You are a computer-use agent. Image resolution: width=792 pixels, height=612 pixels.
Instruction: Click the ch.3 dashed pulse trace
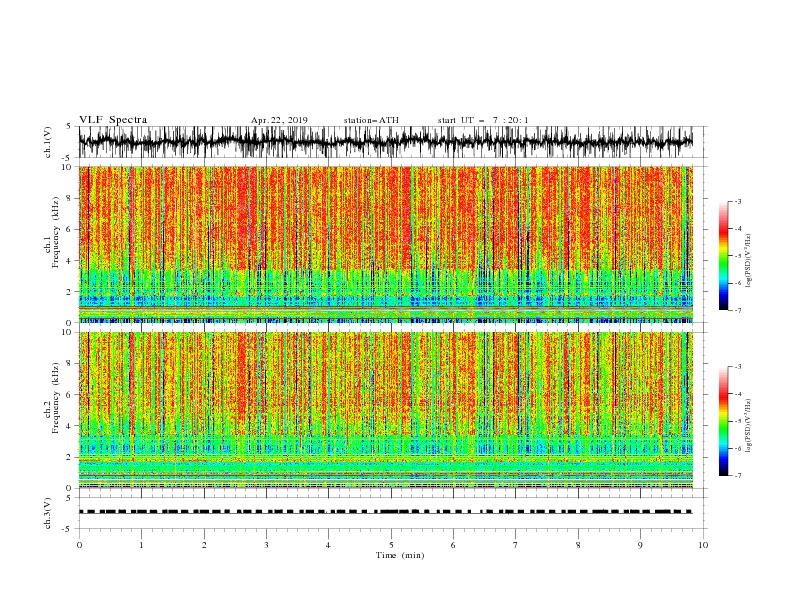point(385,512)
